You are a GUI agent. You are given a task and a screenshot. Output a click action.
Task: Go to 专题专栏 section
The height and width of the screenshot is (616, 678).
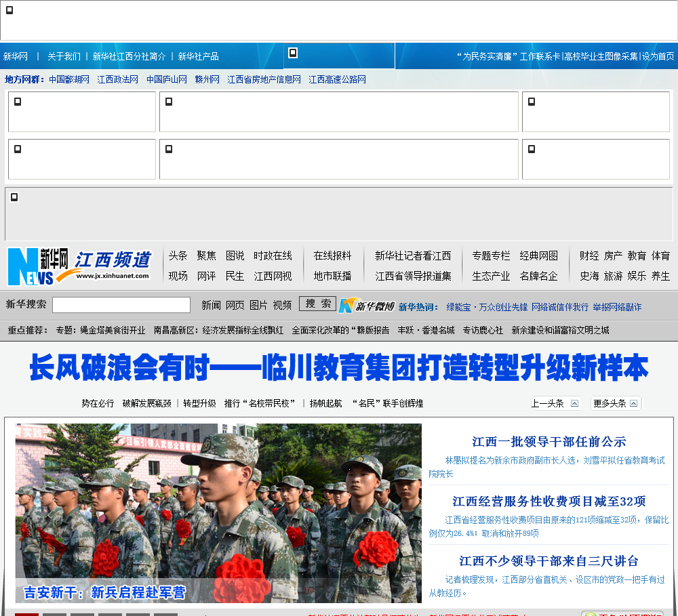coord(491,255)
